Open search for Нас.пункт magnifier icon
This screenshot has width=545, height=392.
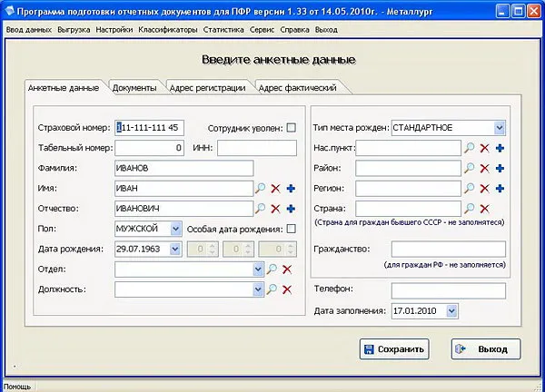(469, 148)
